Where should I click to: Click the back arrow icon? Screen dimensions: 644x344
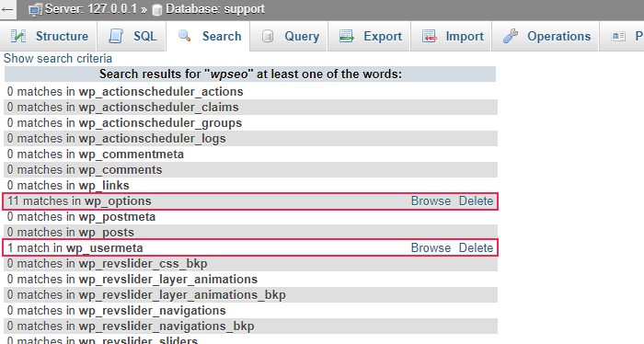(x=7, y=9)
